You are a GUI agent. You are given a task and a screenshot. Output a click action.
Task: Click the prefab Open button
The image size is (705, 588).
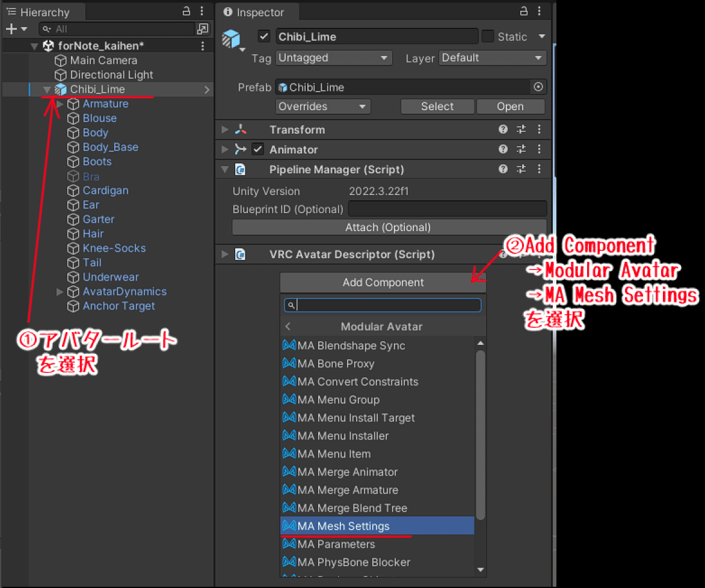[510, 107]
